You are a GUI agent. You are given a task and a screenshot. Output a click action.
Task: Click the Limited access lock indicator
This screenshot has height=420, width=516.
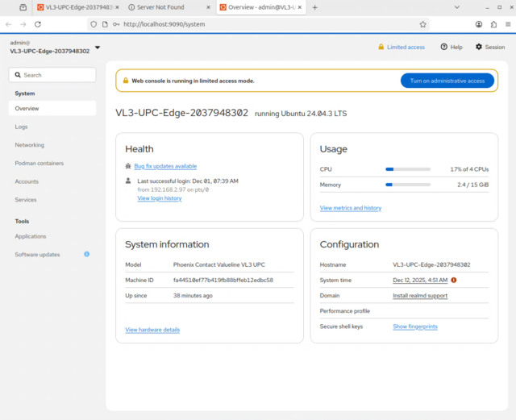click(x=401, y=47)
